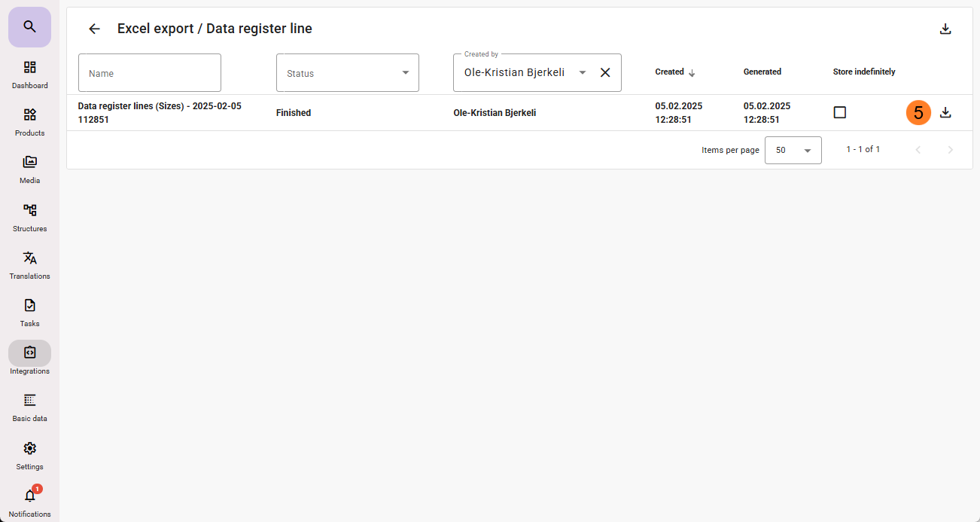
Task: Click into the Name filter field
Action: tap(150, 73)
